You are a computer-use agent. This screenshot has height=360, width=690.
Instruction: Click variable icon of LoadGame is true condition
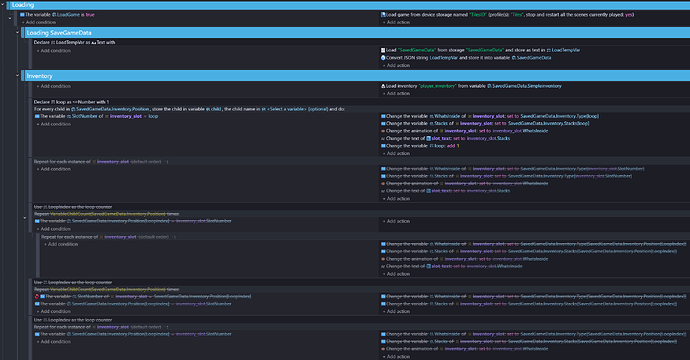[x=22, y=15]
